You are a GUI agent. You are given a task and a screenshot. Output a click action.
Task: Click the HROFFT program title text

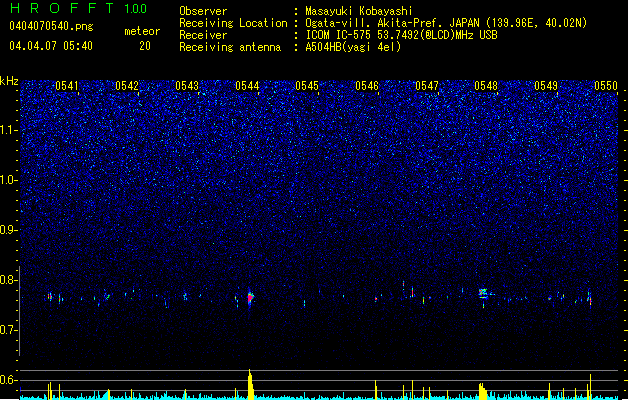click(x=62, y=8)
